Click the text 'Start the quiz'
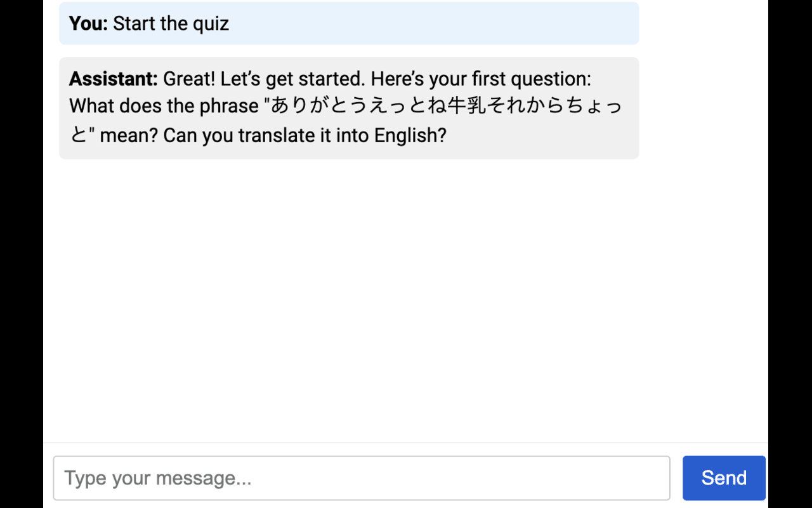 171,23
